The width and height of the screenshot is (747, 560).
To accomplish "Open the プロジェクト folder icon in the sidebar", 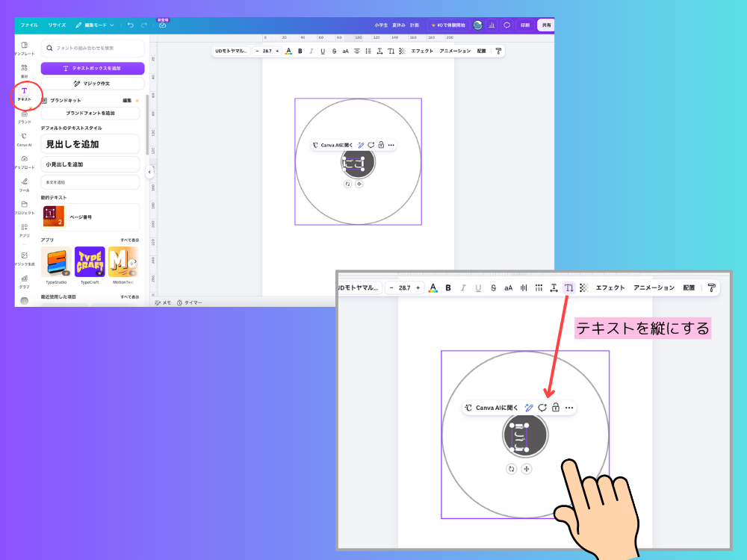I will pos(25,207).
